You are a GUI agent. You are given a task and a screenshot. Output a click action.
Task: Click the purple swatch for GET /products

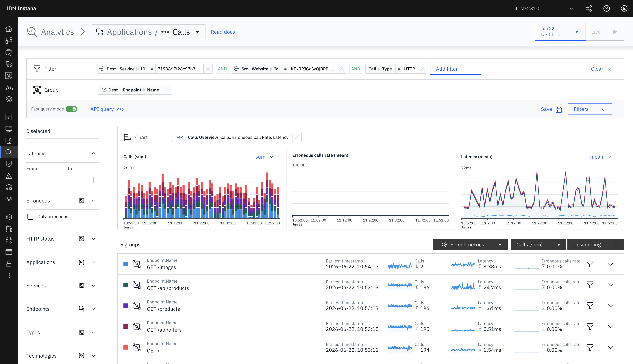(x=126, y=305)
